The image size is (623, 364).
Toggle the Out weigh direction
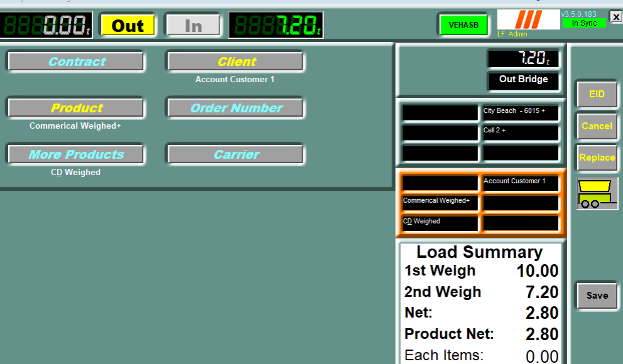(x=128, y=26)
